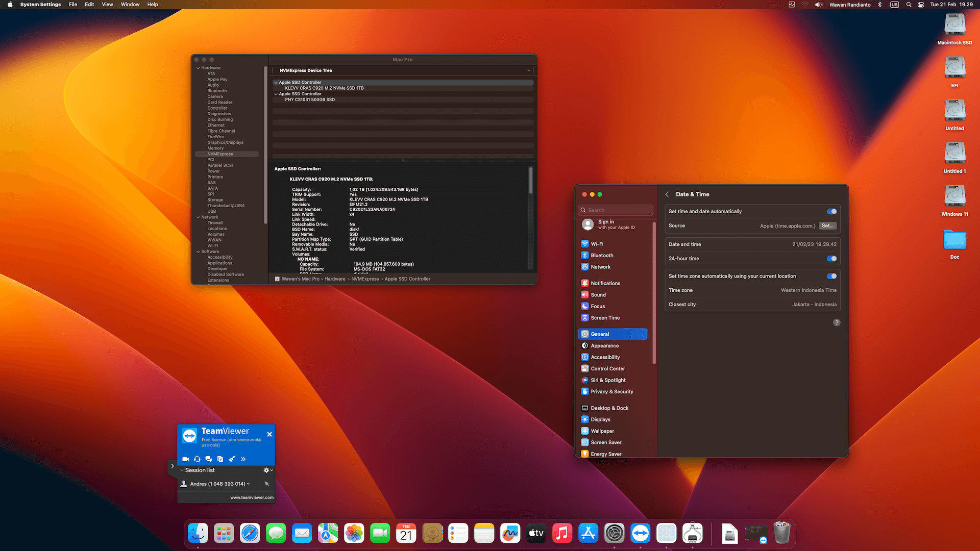Click Hardware in bottom path bar

point(335,279)
